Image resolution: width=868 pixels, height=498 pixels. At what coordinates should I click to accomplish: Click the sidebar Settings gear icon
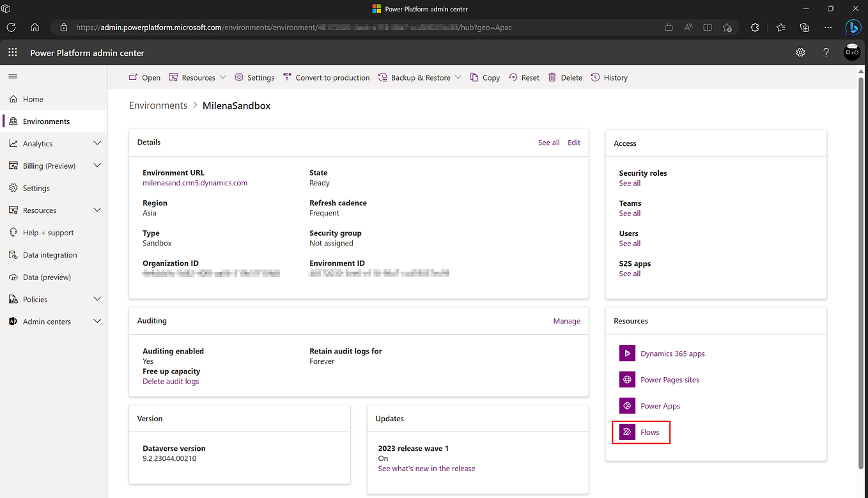[x=13, y=188]
